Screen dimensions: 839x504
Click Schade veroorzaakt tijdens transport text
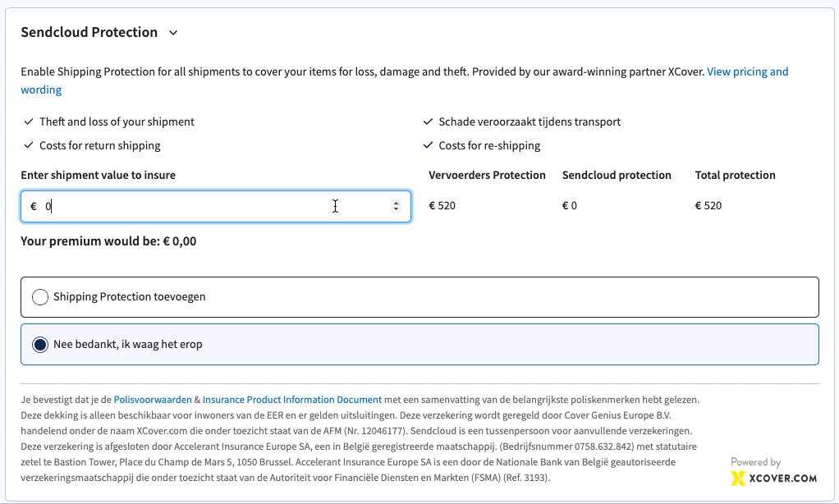(530, 121)
